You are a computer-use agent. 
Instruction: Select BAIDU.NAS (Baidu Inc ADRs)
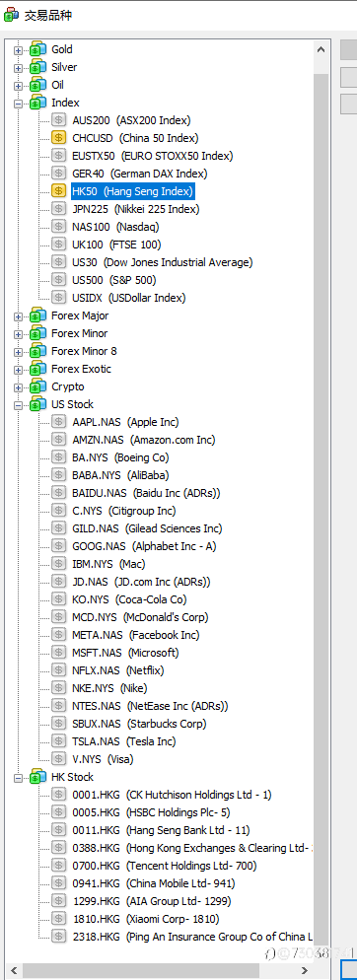pyautogui.click(x=146, y=493)
